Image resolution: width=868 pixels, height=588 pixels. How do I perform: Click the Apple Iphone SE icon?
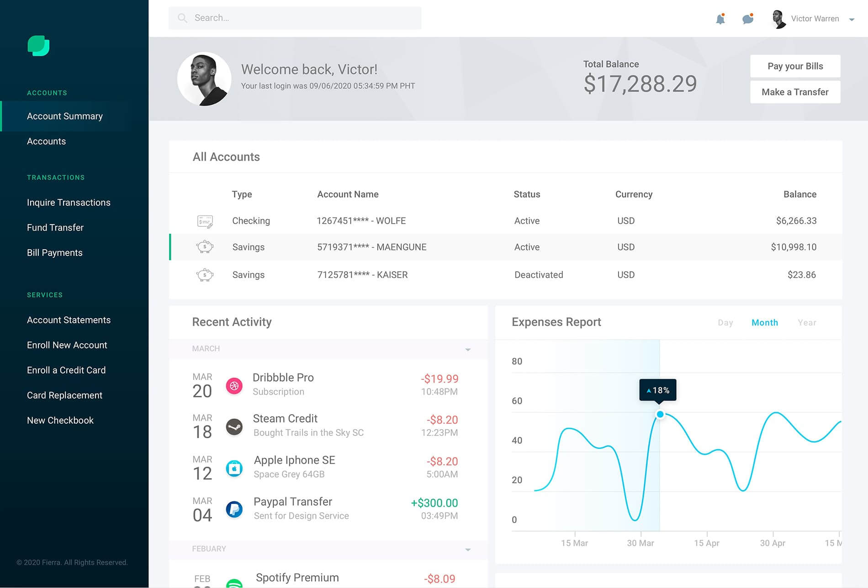pyautogui.click(x=234, y=468)
